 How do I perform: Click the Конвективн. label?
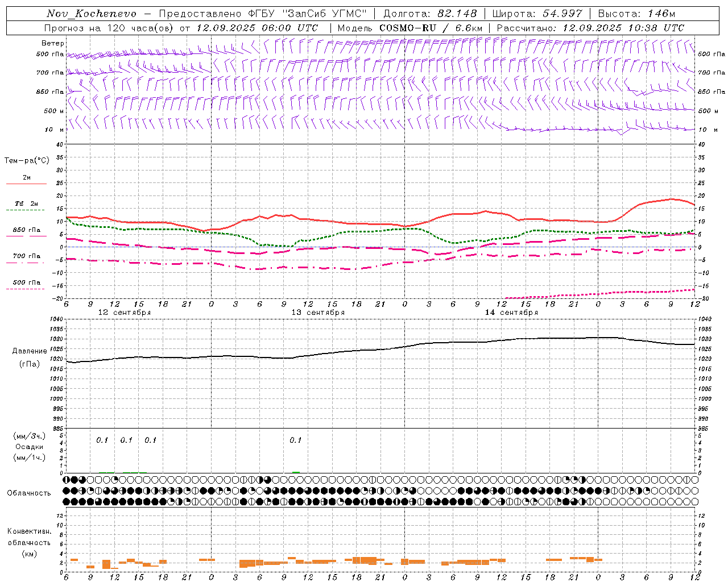[x=29, y=531]
